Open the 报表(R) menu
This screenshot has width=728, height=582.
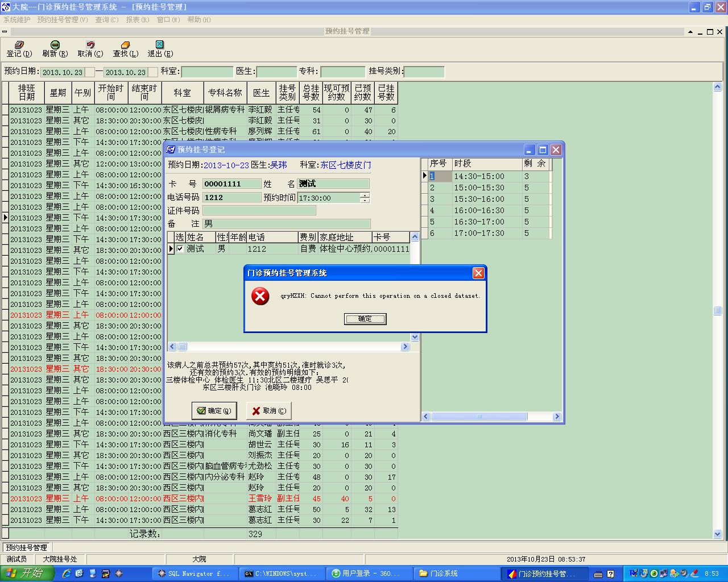[137, 19]
